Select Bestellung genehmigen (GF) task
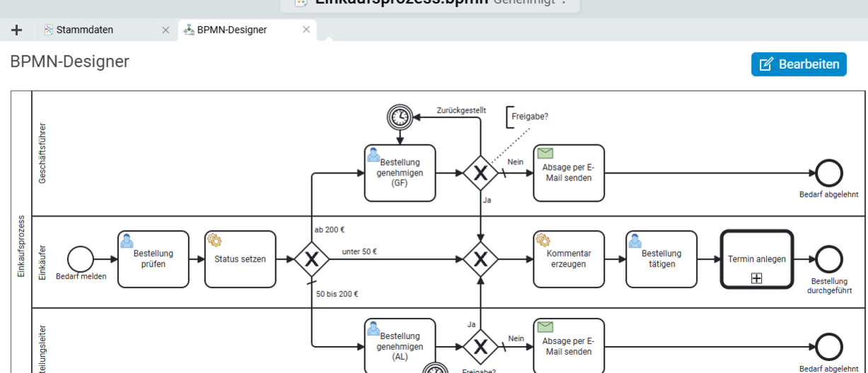This screenshot has height=373, width=868. tap(400, 173)
